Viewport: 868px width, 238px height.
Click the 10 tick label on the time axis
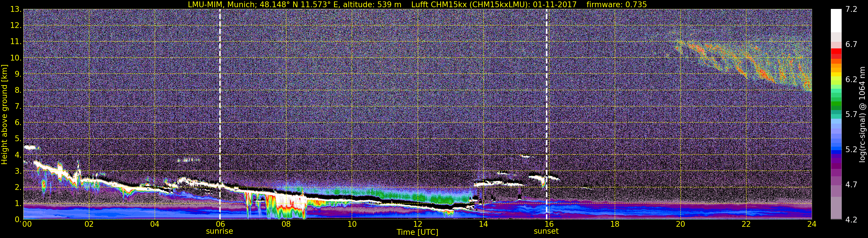click(x=352, y=224)
